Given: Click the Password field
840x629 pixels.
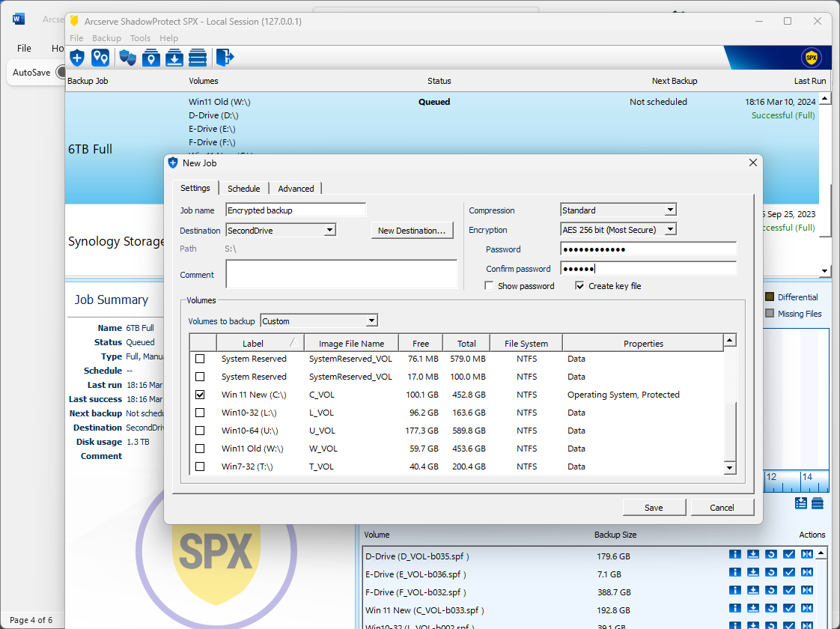Looking at the screenshot, I should pos(648,249).
